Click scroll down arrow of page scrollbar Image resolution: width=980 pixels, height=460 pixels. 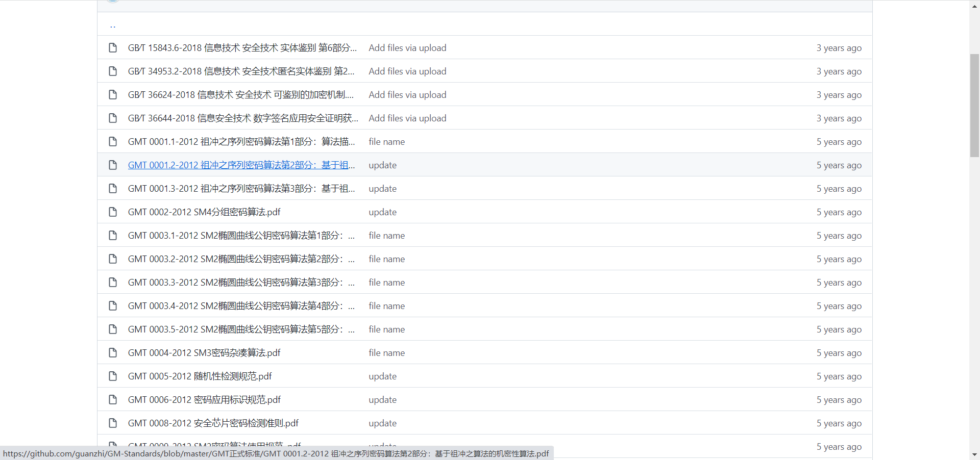pyautogui.click(x=974, y=454)
